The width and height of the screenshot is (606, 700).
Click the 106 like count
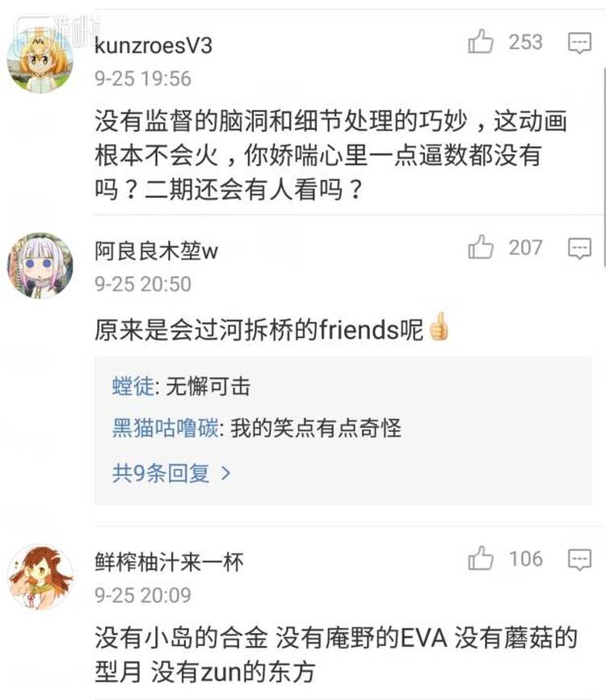(x=525, y=559)
